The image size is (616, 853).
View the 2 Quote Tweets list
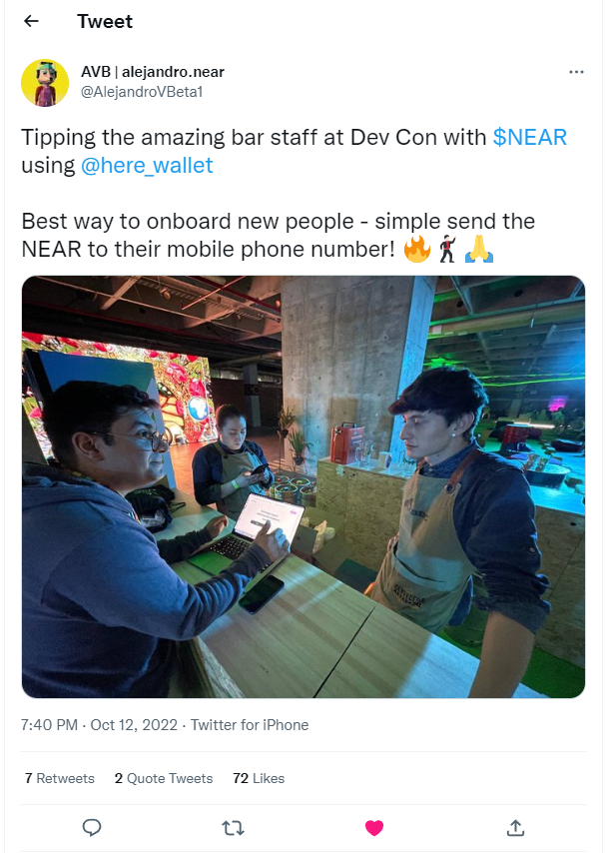163,778
